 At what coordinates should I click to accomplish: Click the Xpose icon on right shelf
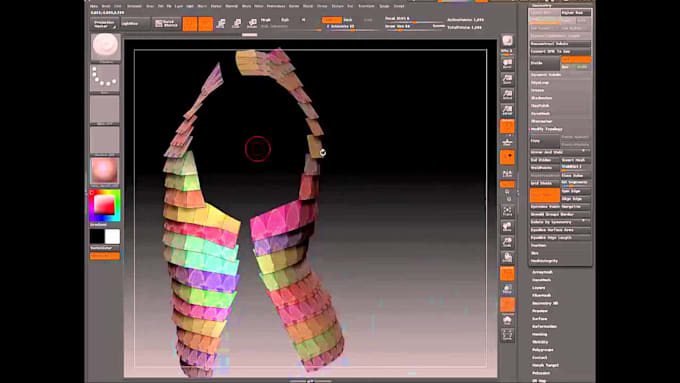[x=507, y=335]
